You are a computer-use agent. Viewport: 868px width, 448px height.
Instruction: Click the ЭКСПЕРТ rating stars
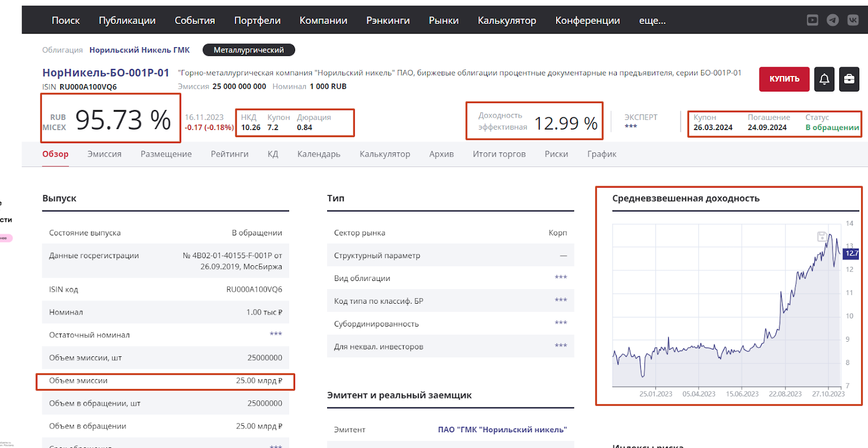[x=631, y=127]
